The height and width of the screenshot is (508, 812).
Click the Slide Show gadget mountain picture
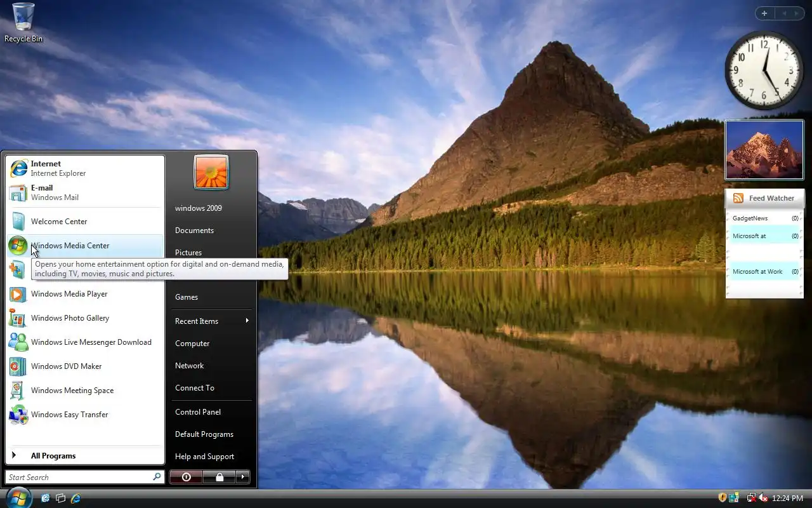(x=764, y=150)
